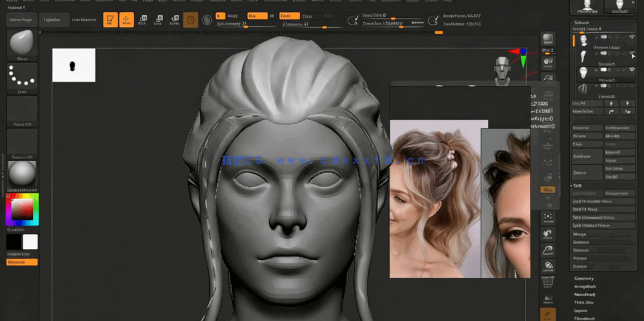
Task: Click the silhouette thumbnail preview
Action: tap(73, 66)
